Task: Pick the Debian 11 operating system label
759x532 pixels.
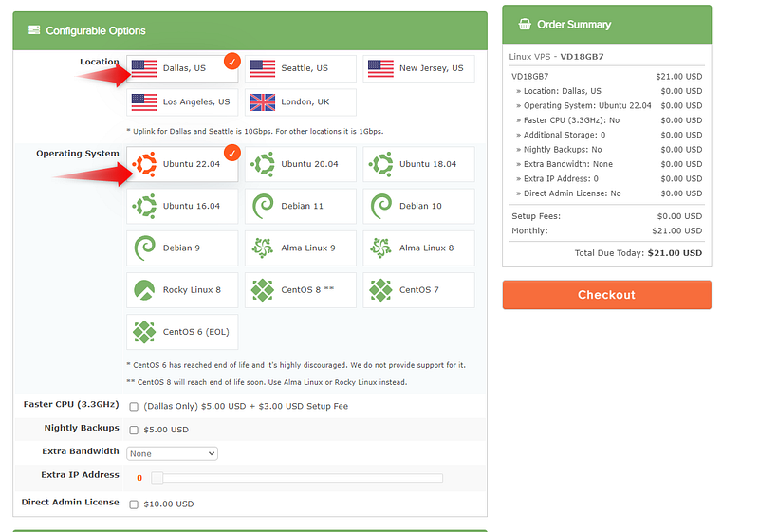Action: [x=302, y=206]
